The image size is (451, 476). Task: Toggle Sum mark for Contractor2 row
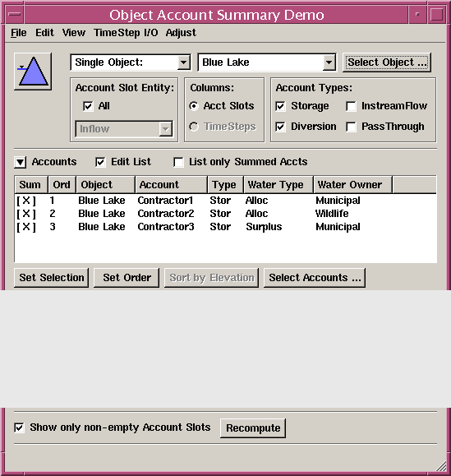(x=26, y=214)
